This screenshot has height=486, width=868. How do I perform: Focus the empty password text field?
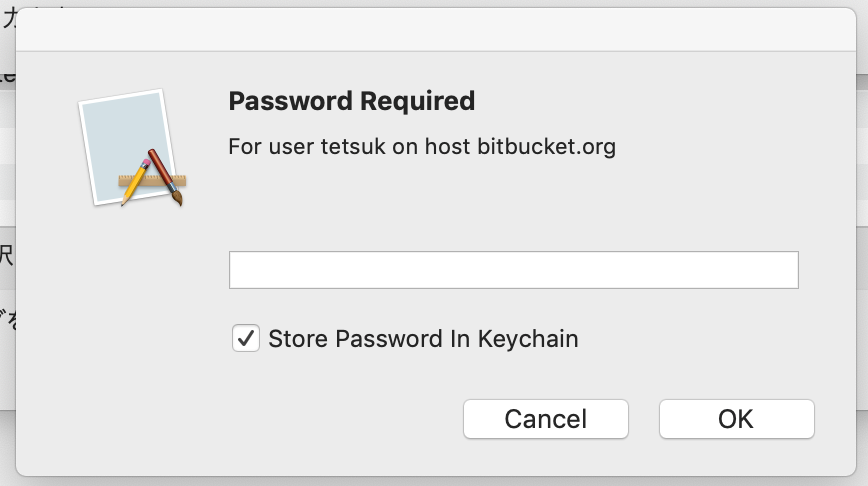[514, 270]
